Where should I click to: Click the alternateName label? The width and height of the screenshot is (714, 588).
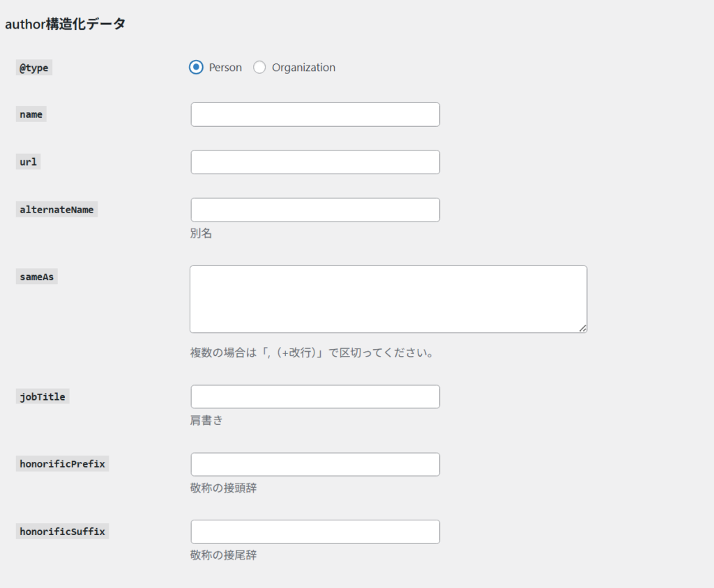coord(56,209)
